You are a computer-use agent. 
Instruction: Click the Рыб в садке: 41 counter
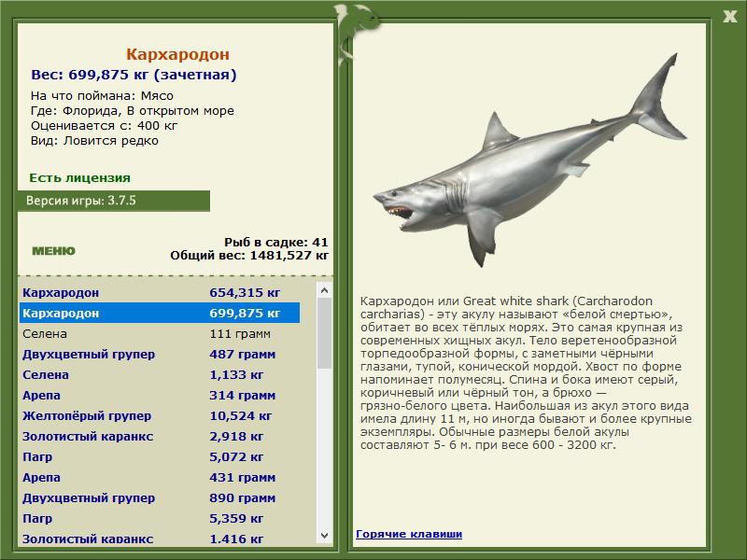(275, 242)
